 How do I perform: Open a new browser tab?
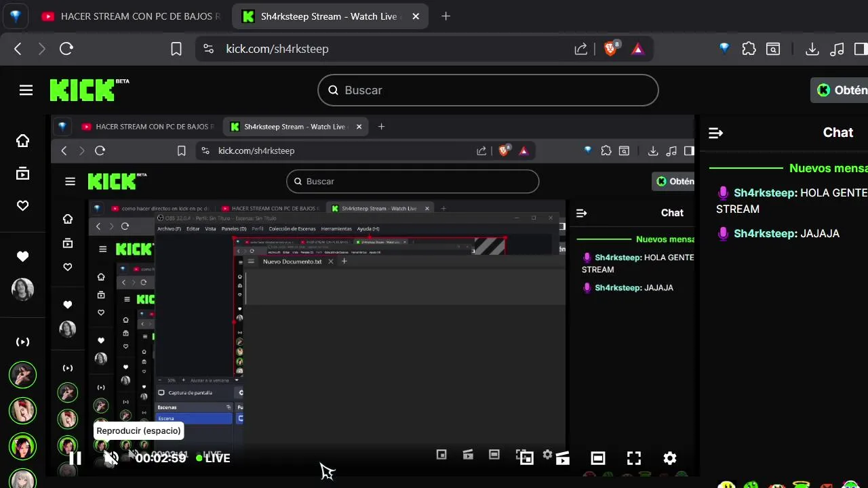446,16
